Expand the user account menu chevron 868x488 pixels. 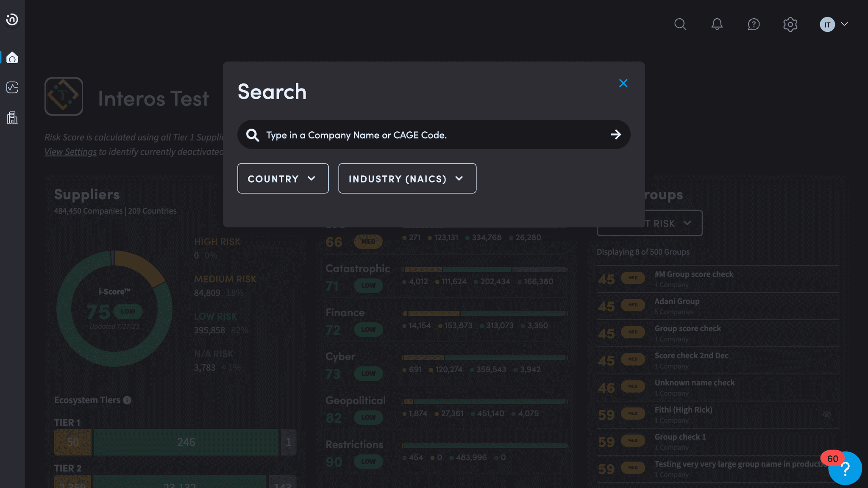[844, 24]
